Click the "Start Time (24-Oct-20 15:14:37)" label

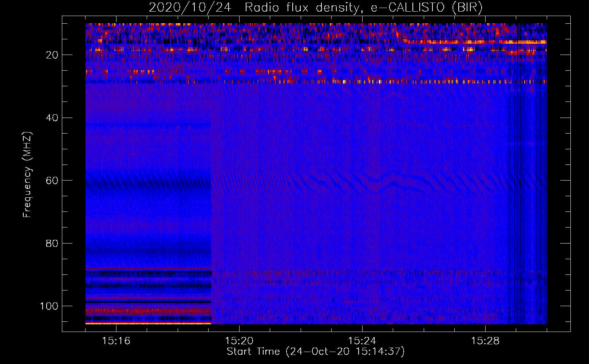[316, 351]
